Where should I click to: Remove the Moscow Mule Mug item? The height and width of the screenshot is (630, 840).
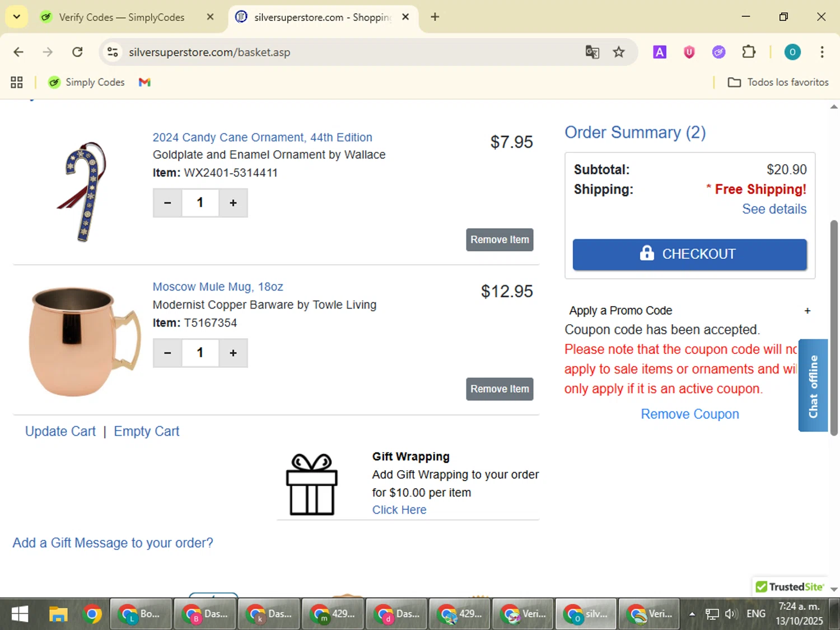[x=500, y=389]
